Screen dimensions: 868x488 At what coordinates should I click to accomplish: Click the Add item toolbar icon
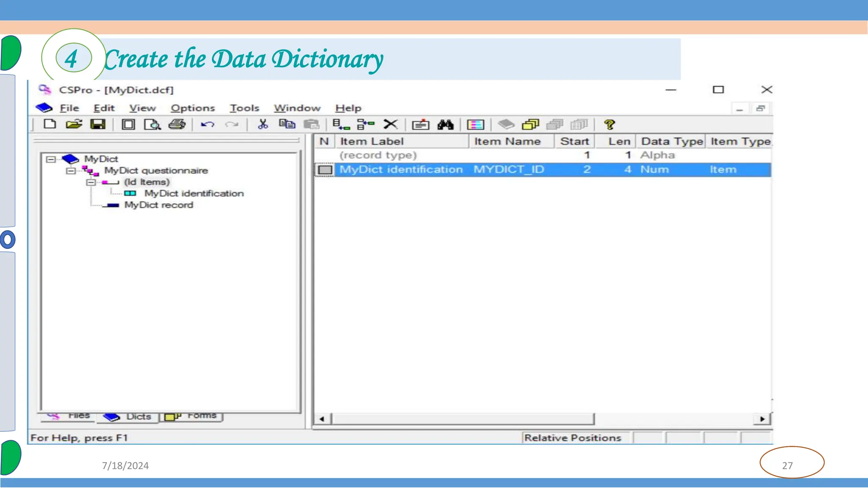click(341, 124)
